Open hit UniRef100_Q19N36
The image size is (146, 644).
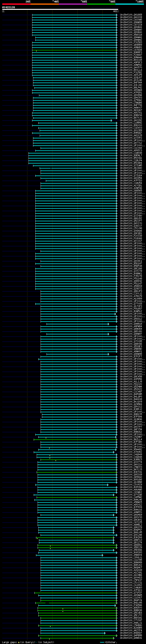click(x=131, y=419)
